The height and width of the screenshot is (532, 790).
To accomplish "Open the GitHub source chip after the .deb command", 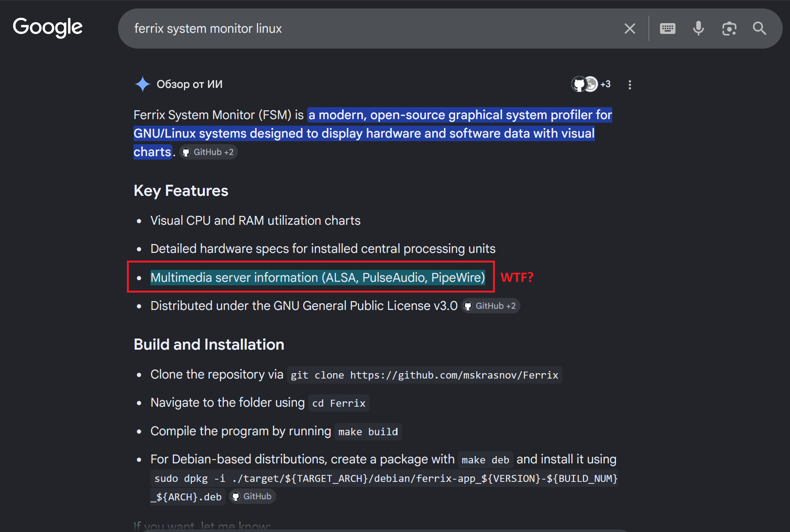I will coord(252,496).
